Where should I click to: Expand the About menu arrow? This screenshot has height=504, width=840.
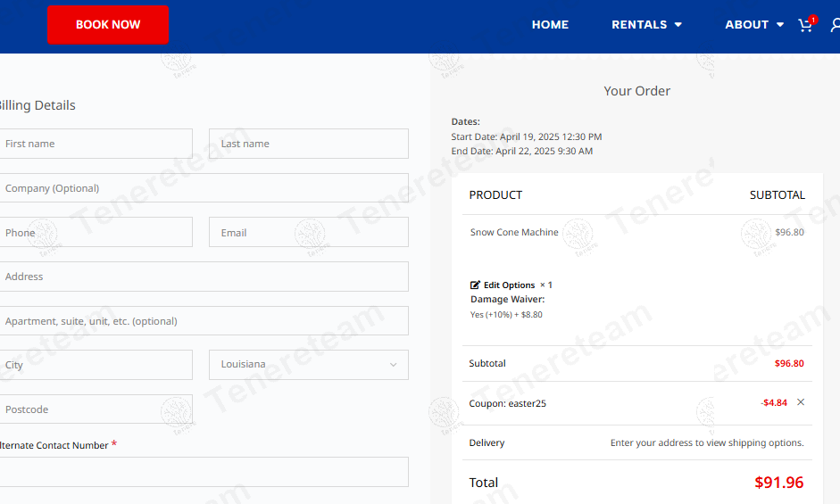tap(780, 25)
